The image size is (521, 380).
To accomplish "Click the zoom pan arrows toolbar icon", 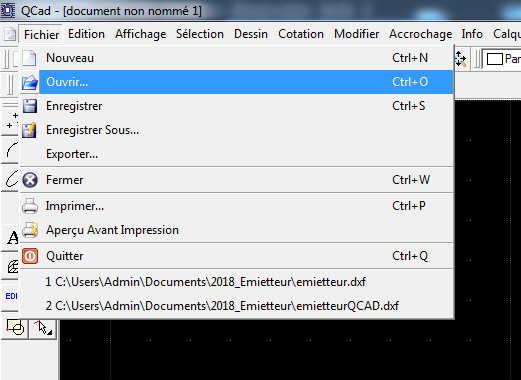I will click(x=460, y=59).
